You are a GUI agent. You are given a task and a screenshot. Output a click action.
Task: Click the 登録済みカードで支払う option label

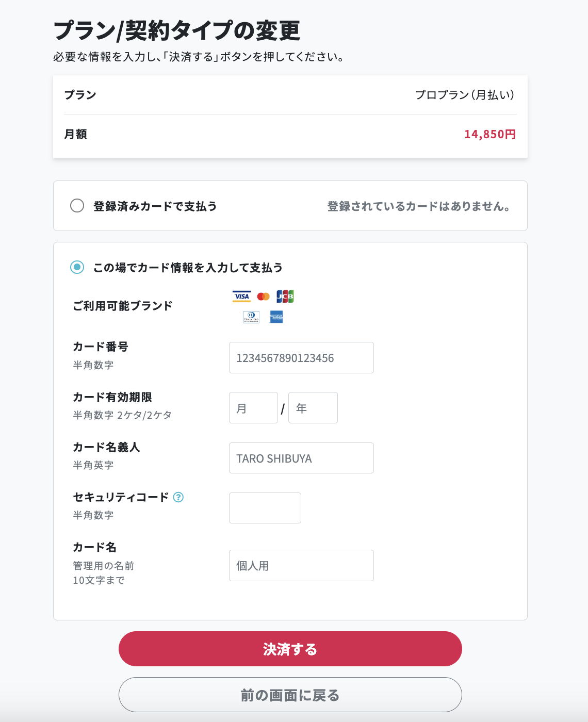(154, 205)
